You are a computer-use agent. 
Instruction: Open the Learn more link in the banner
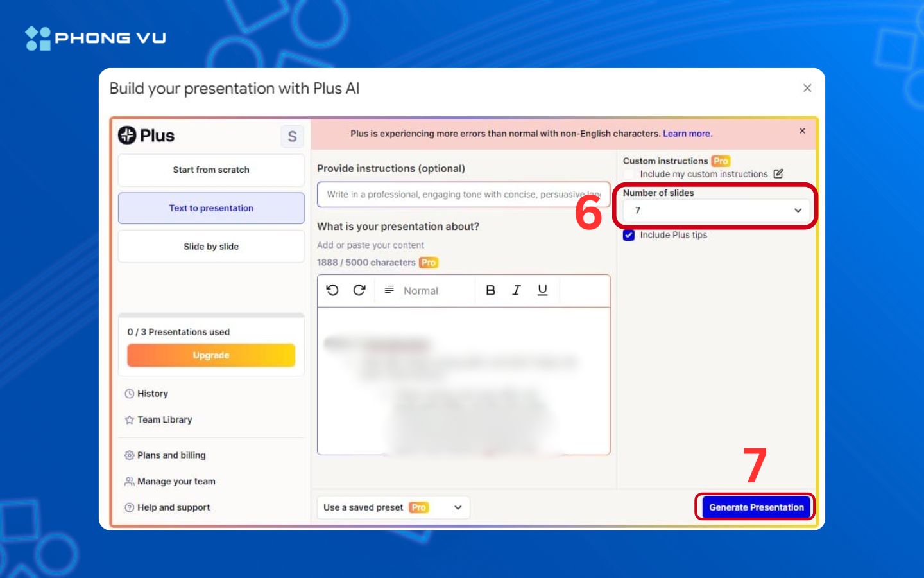pyautogui.click(x=687, y=134)
